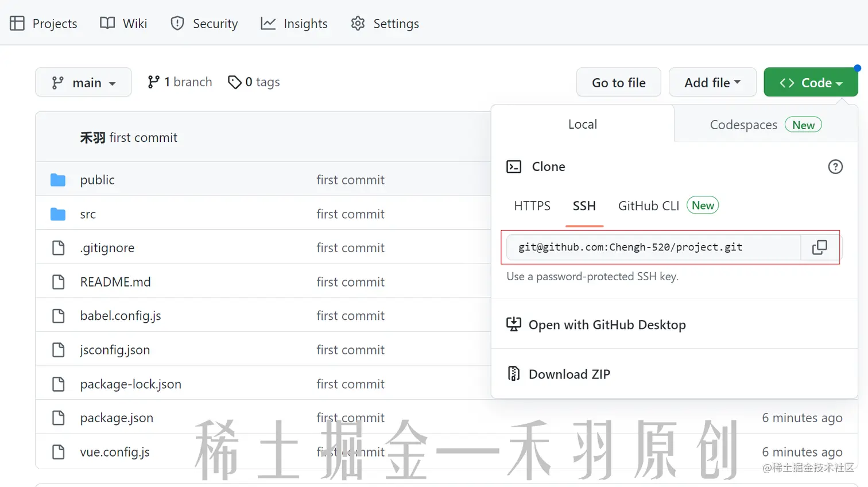The width and height of the screenshot is (868, 487).
Task: Click the branch icon beside 1 branch
Action: pyautogui.click(x=153, y=82)
